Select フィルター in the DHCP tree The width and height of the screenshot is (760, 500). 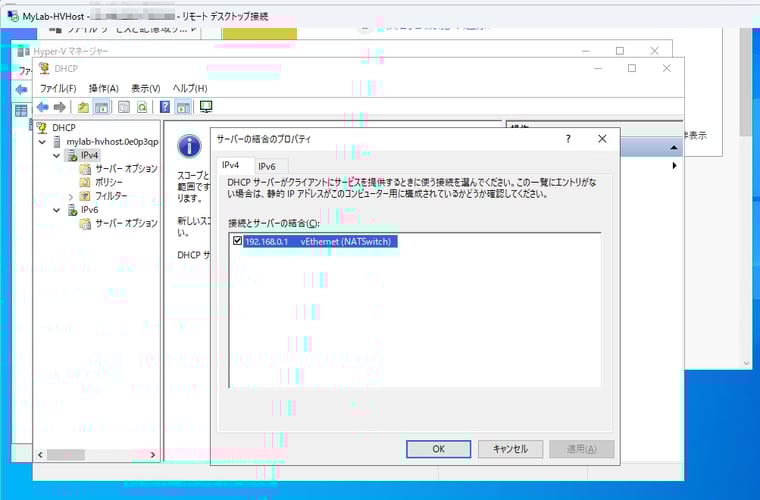point(111,196)
